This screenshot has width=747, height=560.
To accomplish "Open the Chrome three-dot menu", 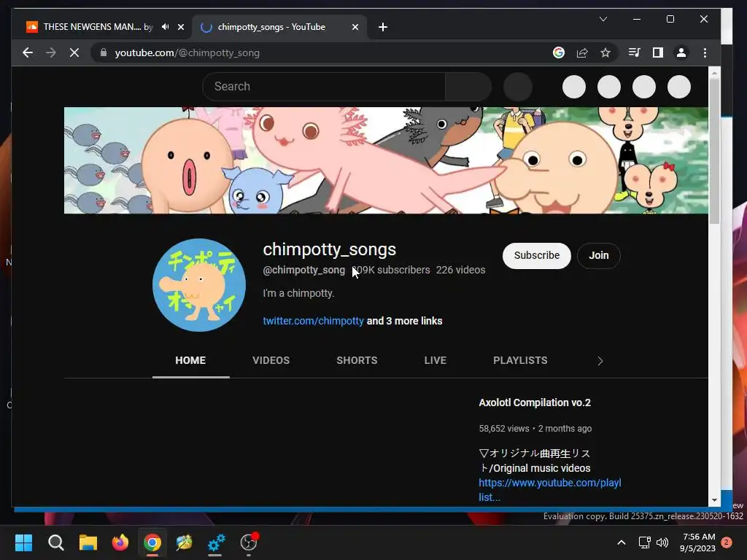I will pos(705,52).
